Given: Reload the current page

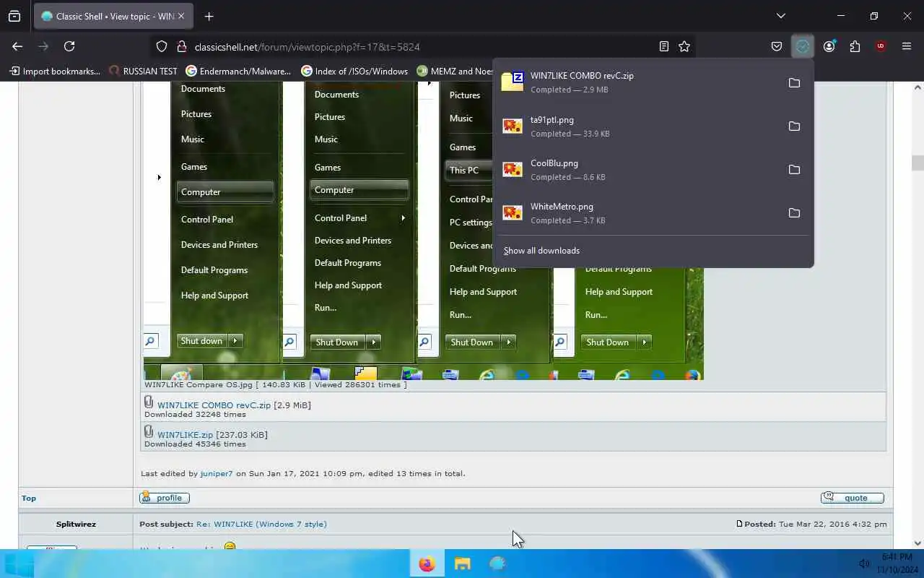Looking at the screenshot, I should (x=69, y=46).
